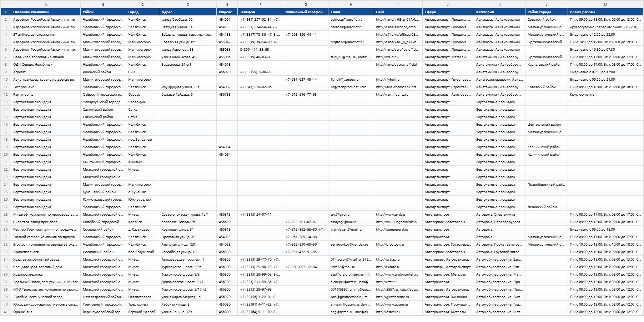Viewport: 644px width, 322px height.
Task: Select column D header letter
Action: click(x=188, y=4)
